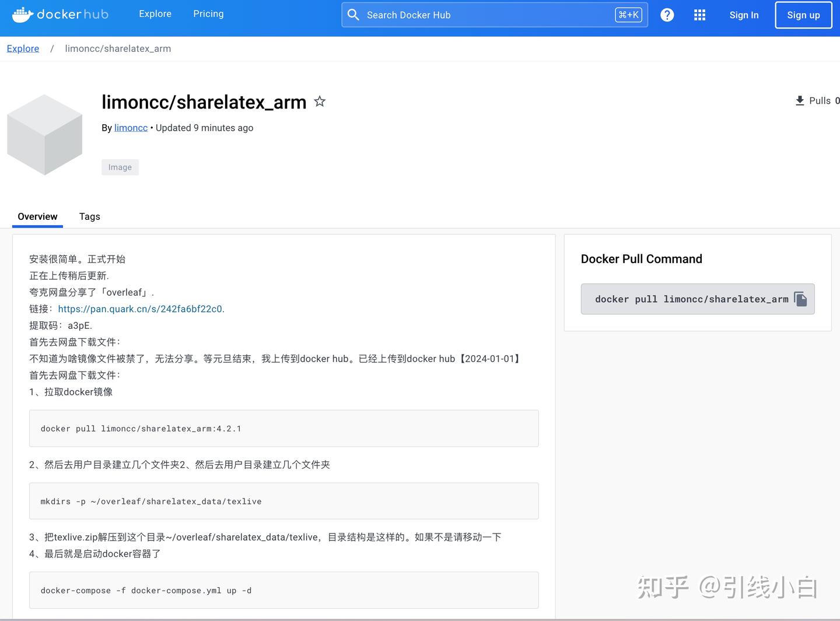Click the docker pull limoncc/sharelatex_arm:4.2.1 code block
This screenshot has height=621, width=840.
284,429
